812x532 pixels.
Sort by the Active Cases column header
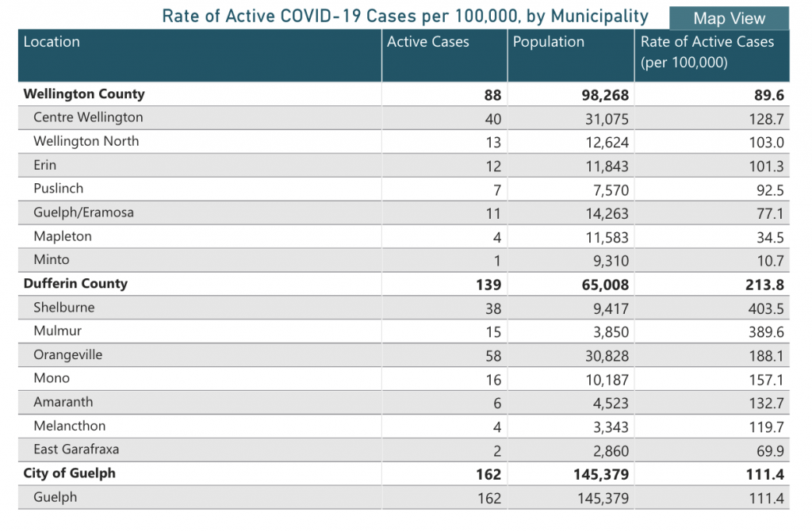(428, 43)
